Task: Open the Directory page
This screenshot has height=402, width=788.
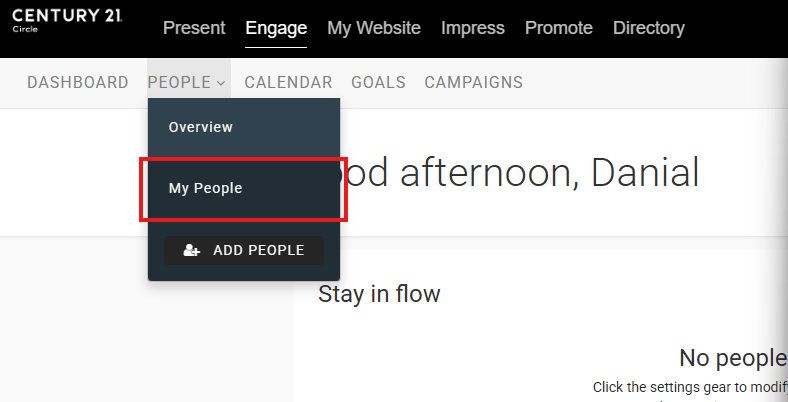Action: coord(649,28)
